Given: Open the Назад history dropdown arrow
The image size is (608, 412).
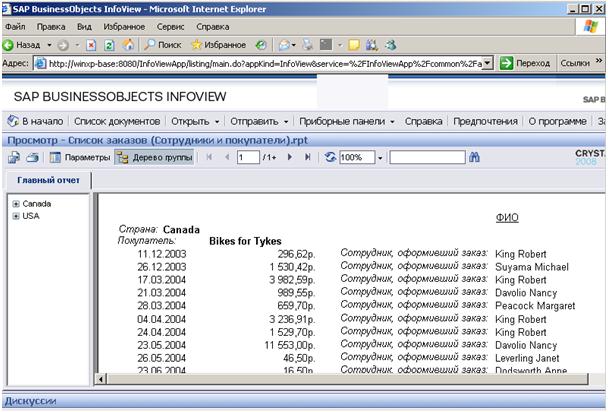Looking at the screenshot, I should point(49,45).
